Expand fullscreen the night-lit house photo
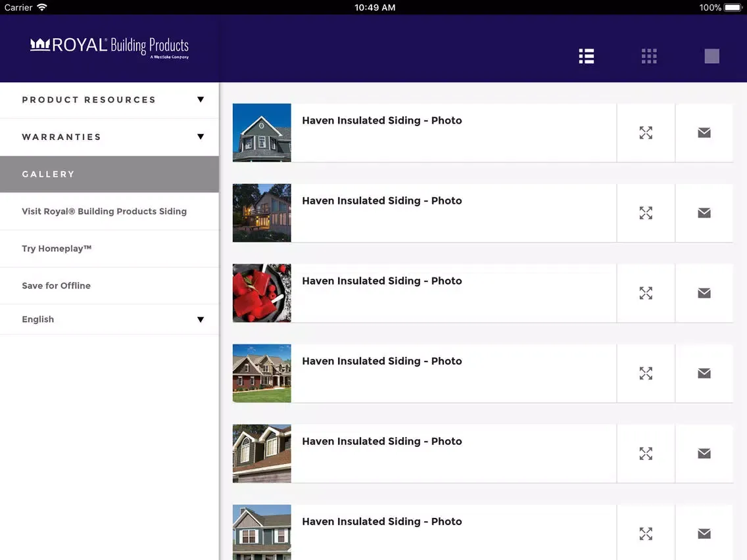Screen dimensions: 747x560 [x=646, y=213]
